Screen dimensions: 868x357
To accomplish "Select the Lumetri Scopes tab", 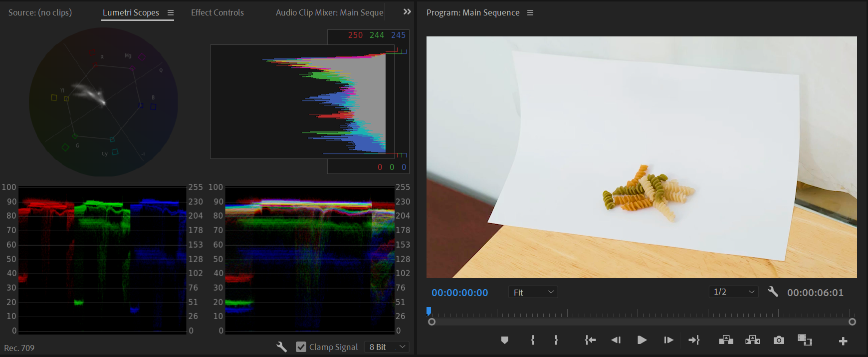I will pos(131,12).
